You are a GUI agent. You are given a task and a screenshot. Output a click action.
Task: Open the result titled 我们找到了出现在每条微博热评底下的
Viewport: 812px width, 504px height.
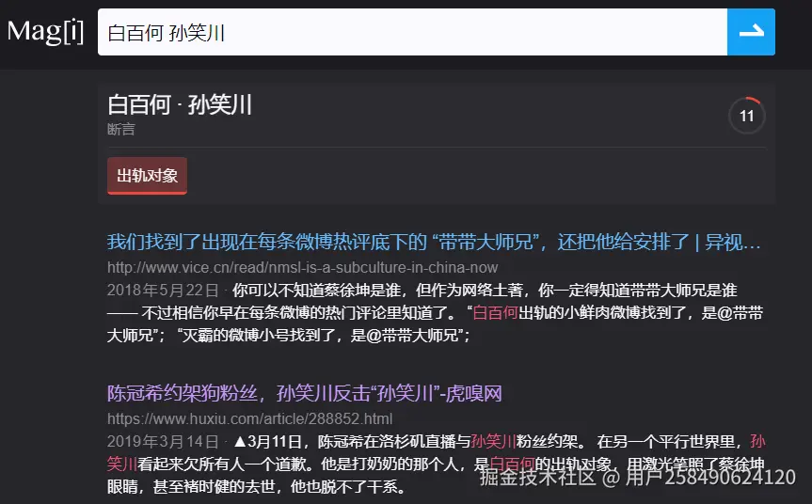coord(434,242)
